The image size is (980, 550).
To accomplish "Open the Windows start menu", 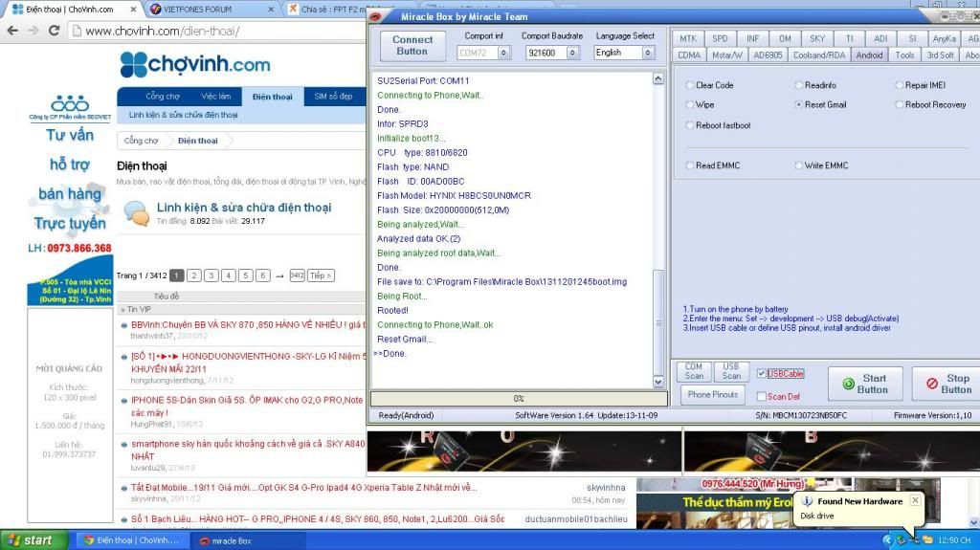I will click(x=33, y=540).
